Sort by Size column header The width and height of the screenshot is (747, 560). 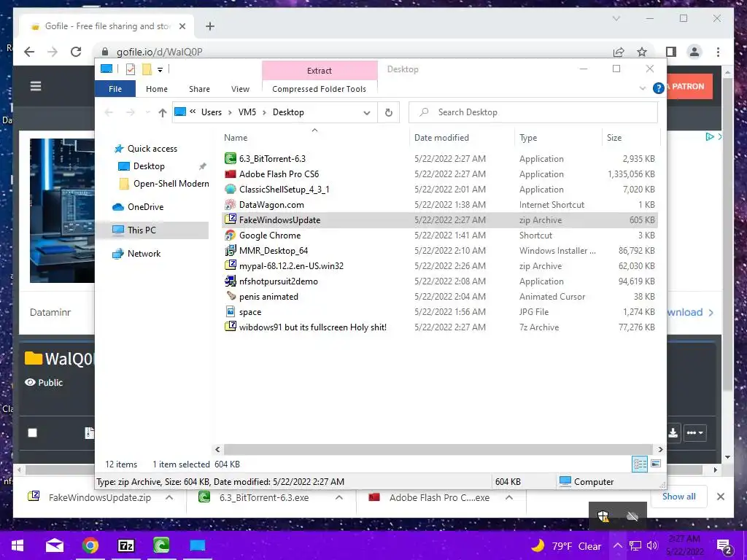(x=614, y=138)
